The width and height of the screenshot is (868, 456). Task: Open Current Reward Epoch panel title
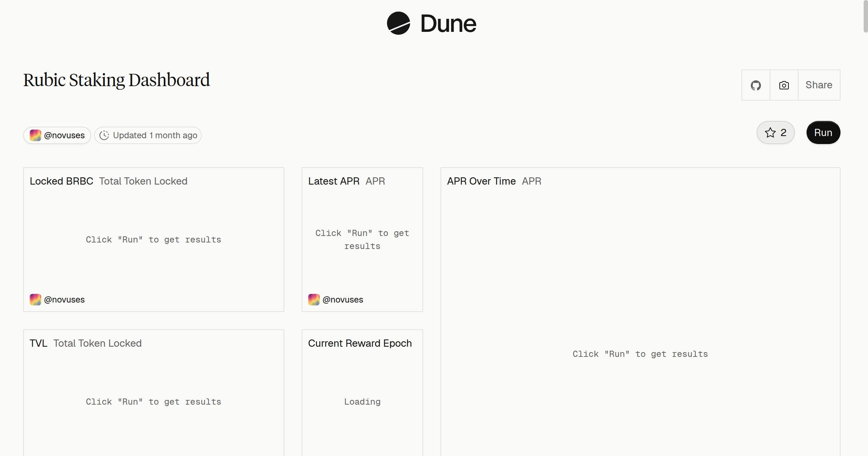point(360,343)
